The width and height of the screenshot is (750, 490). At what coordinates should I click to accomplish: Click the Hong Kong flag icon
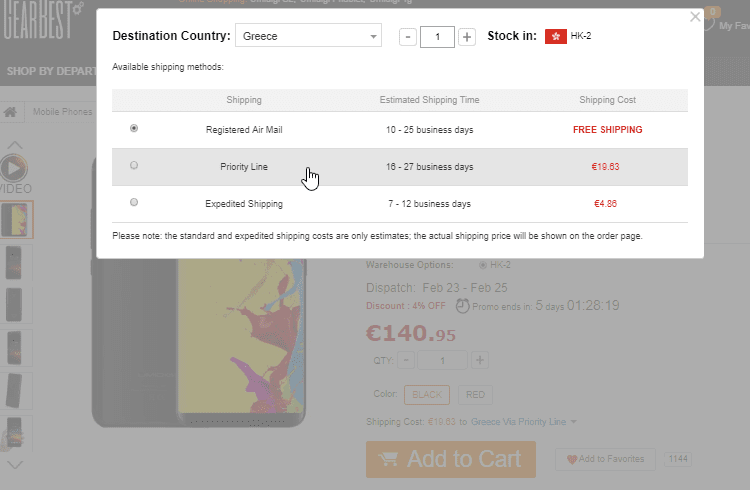(x=555, y=36)
